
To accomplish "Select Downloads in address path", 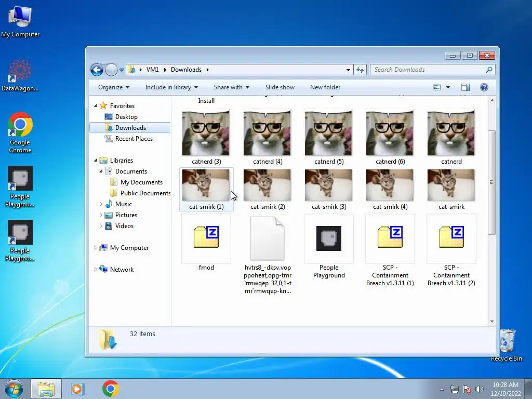I will pyautogui.click(x=187, y=70).
